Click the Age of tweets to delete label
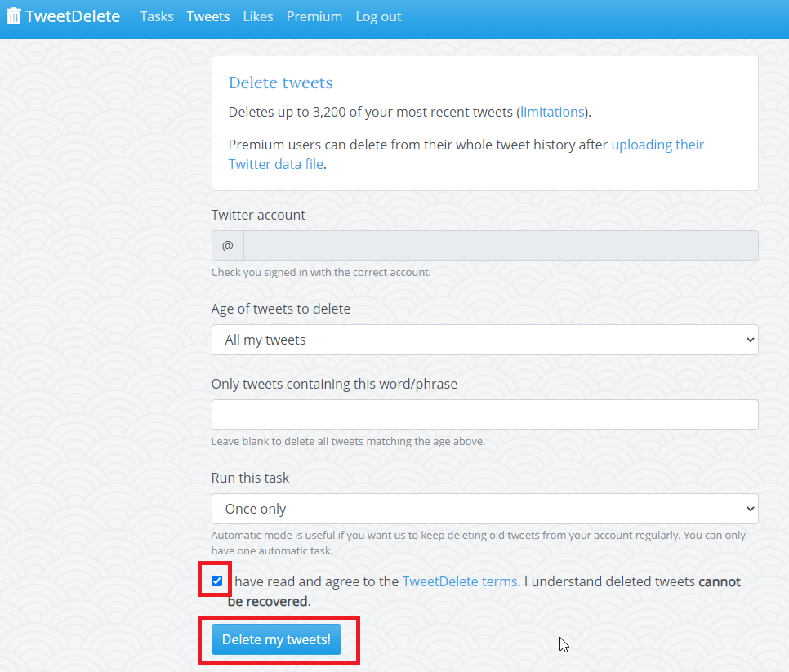 coord(281,309)
